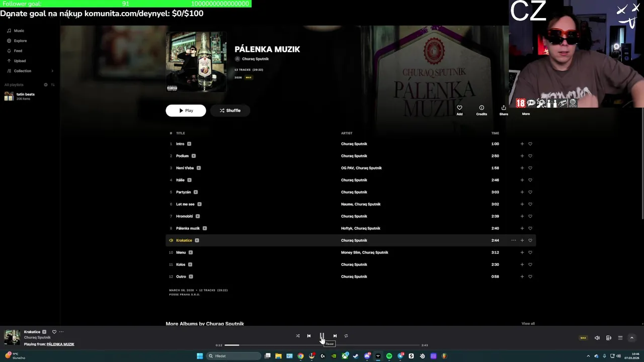This screenshot has height=362, width=644.
Task: Open File Explorer from the taskbar
Action: point(278,356)
